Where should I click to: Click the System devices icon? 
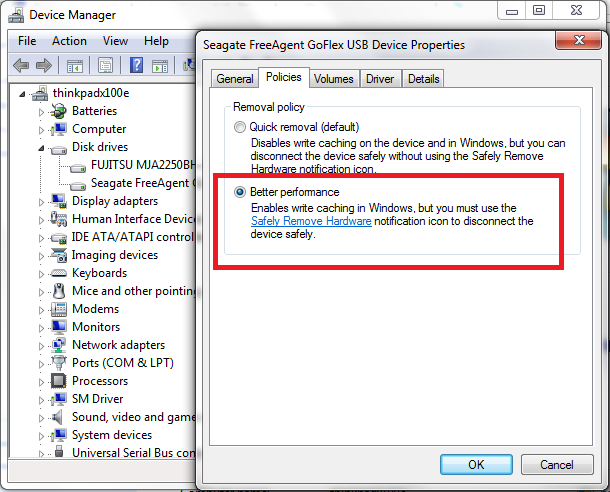point(58,435)
